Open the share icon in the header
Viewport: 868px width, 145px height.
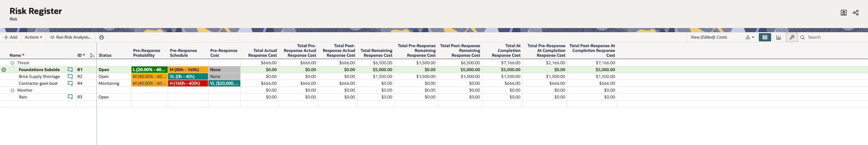pos(856,13)
